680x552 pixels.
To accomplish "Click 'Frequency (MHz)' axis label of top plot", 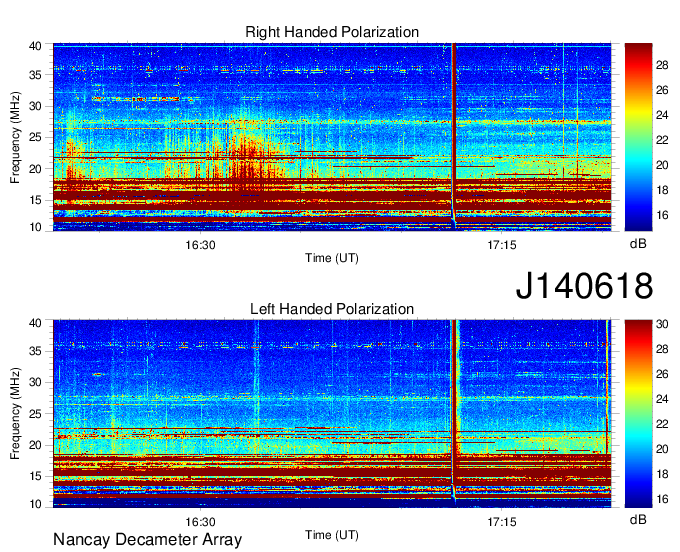I will 15,137.
